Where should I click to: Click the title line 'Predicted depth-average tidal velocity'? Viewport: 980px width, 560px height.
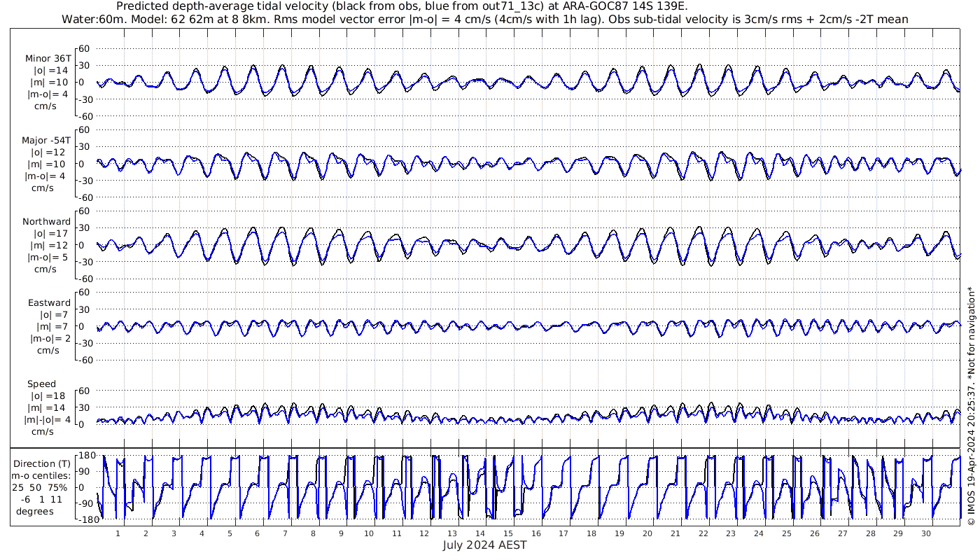pyautogui.click(x=402, y=6)
